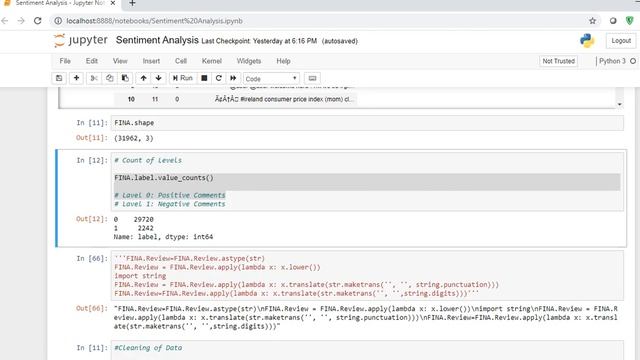Open the Kernel menu

211,61
